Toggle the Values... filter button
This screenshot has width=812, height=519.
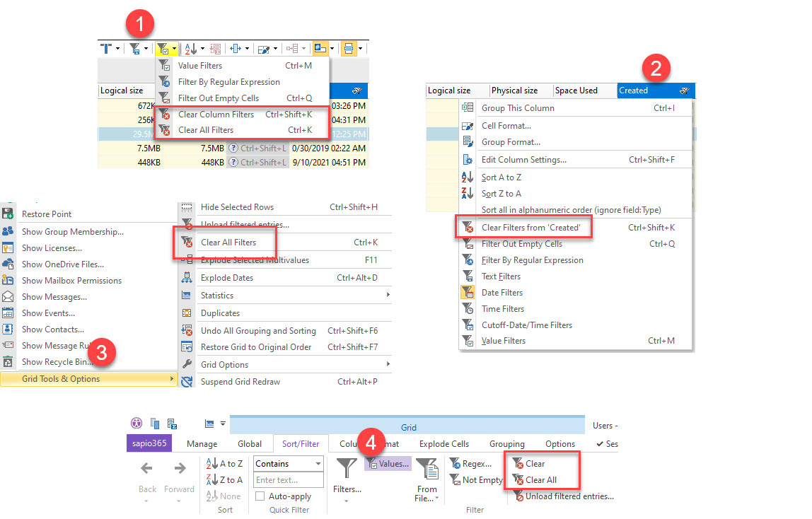(389, 463)
